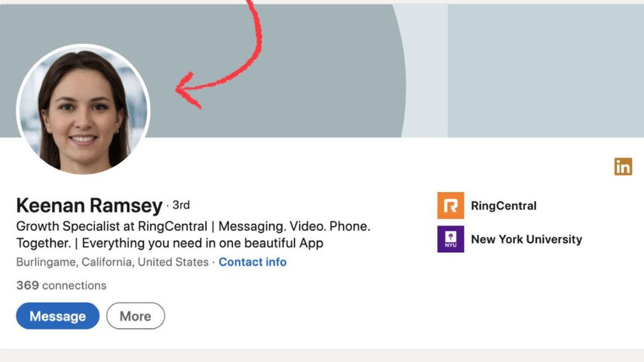Screen dimensions: 644x362
Task: Click the orange RingCentral logo
Action: click(x=450, y=205)
